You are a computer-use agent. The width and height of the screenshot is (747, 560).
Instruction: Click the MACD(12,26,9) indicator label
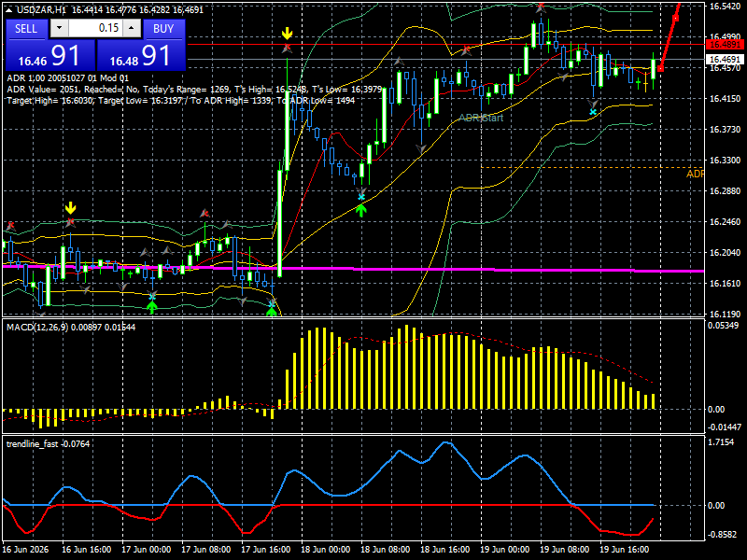(x=71, y=328)
